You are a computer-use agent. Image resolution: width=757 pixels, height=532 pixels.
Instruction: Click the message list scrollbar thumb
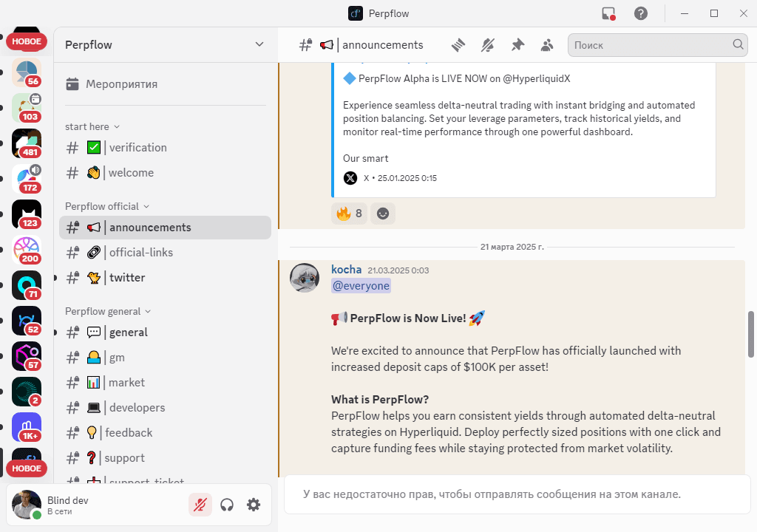coord(751,334)
